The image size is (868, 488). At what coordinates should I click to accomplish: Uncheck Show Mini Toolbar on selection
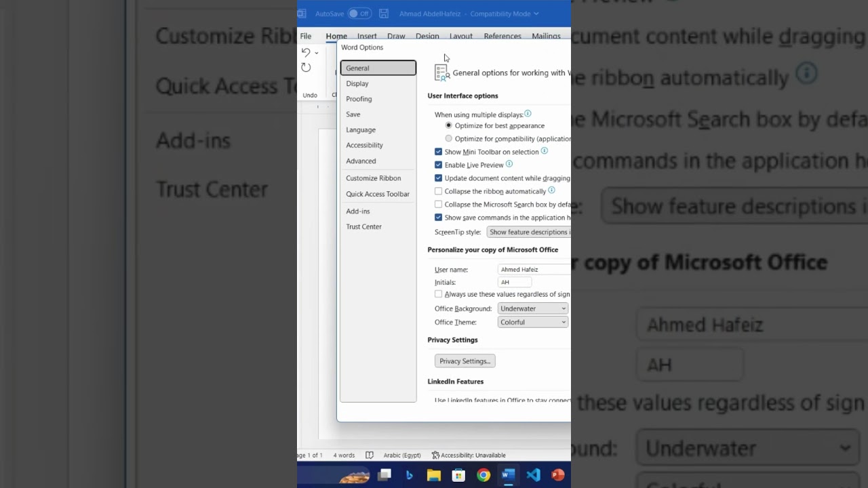tap(438, 152)
